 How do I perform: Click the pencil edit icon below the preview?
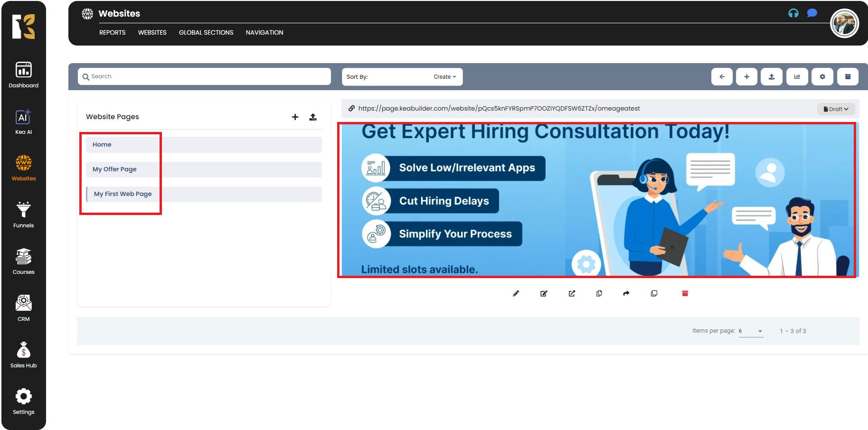point(516,293)
